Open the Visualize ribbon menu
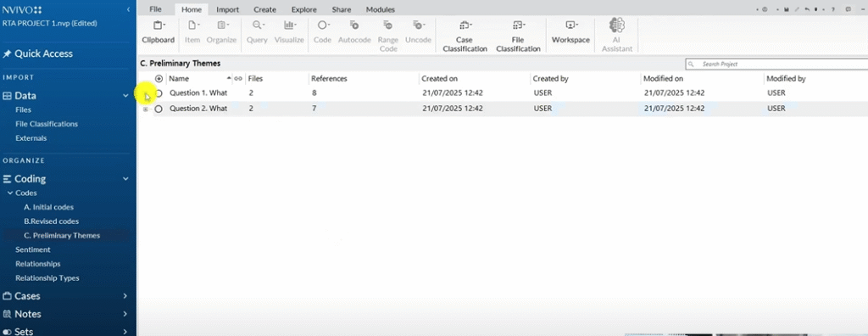 pyautogui.click(x=289, y=31)
